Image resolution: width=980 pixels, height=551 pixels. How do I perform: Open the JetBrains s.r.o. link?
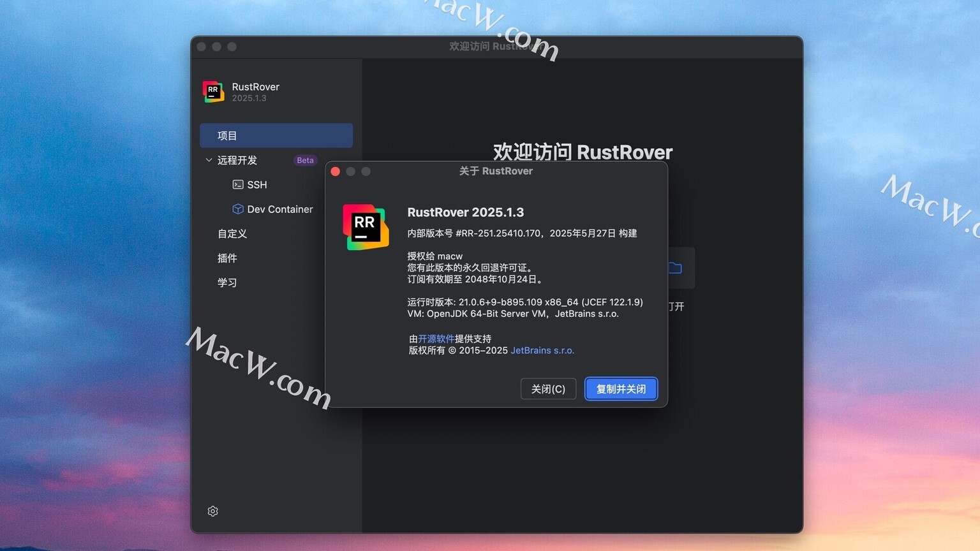click(x=542, y=351)
